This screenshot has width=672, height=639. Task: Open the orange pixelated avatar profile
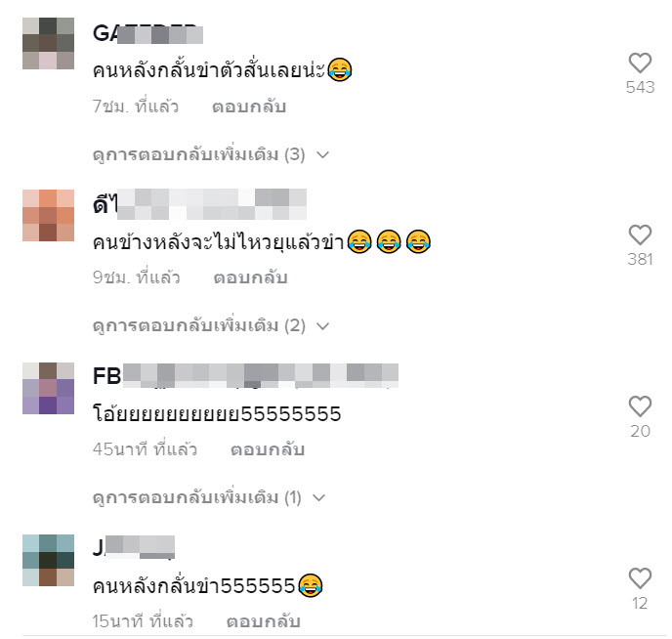(x=49, y=215)
